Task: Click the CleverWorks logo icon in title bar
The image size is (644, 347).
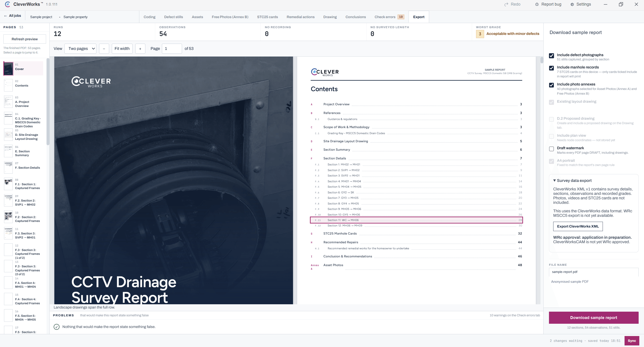Action: 8,4
